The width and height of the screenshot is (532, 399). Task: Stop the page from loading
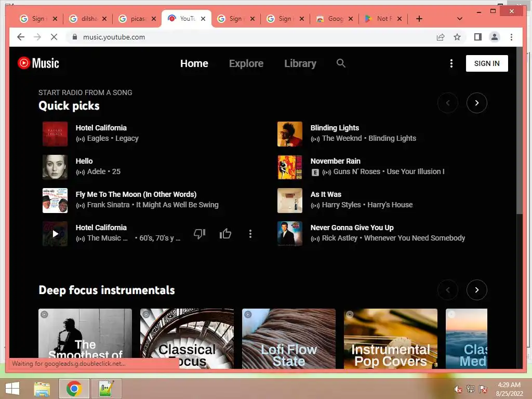[54, 37]
